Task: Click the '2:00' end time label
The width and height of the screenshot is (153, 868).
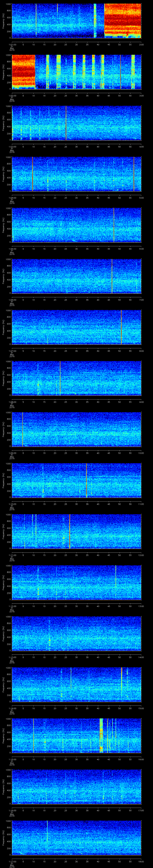Action: tap(141, 44)
